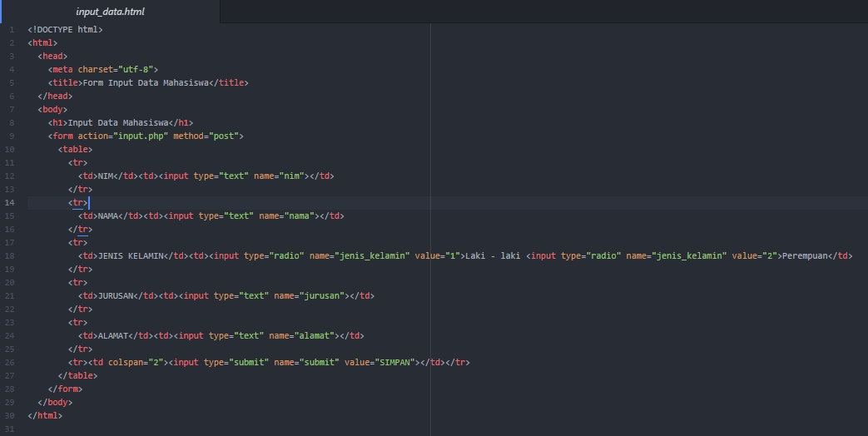The image size is (868, 436).
Task: Click line number 1 in gutter
Action: (12, 30)
